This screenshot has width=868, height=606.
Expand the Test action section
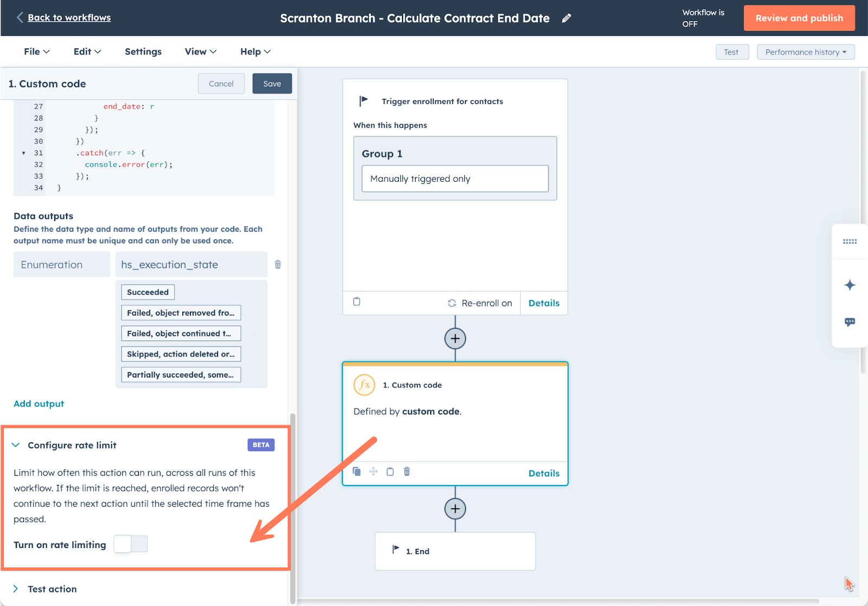[16, 589]
